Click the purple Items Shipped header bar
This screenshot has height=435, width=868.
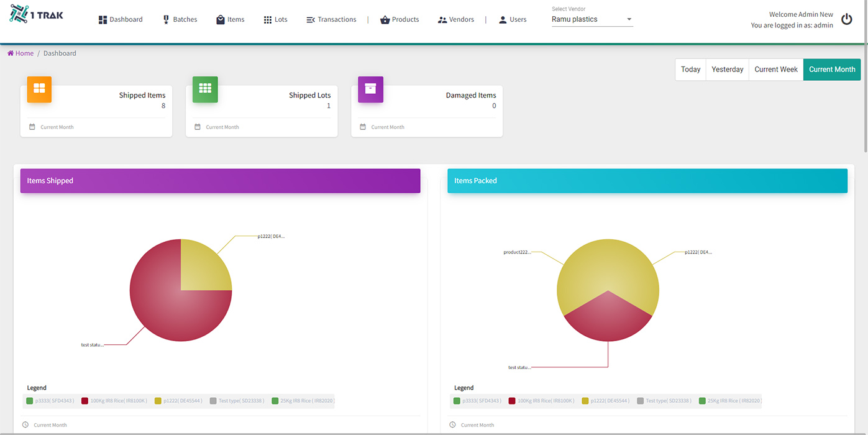point(220,181)
